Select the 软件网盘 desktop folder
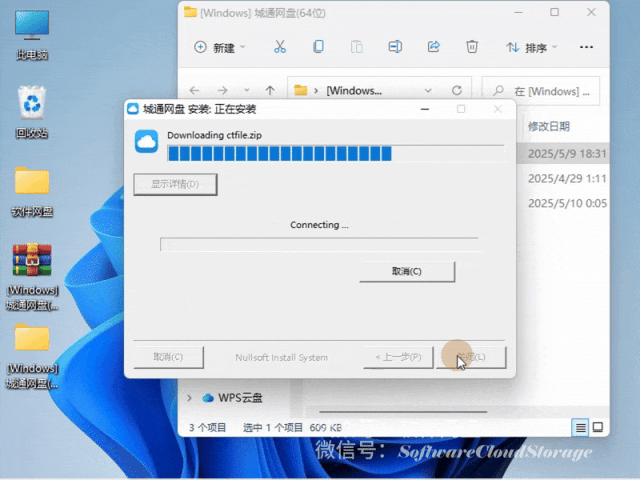This screenshot has width=640, height=480. point(32,191)
